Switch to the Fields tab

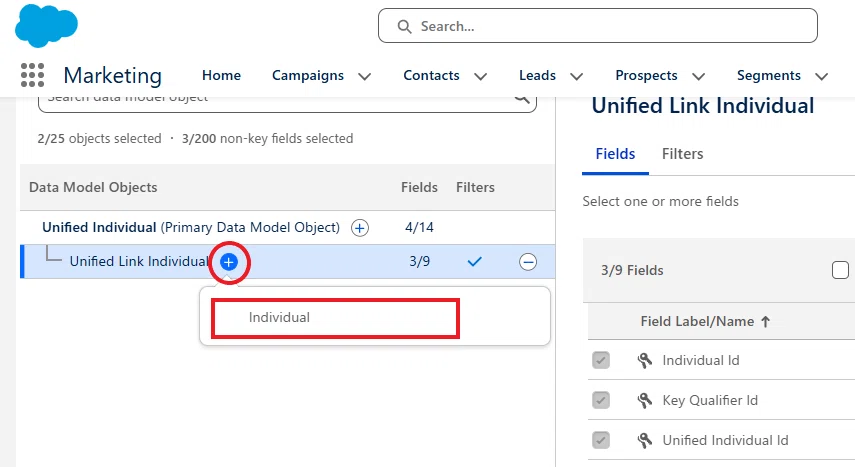click(x=615, y=154)
